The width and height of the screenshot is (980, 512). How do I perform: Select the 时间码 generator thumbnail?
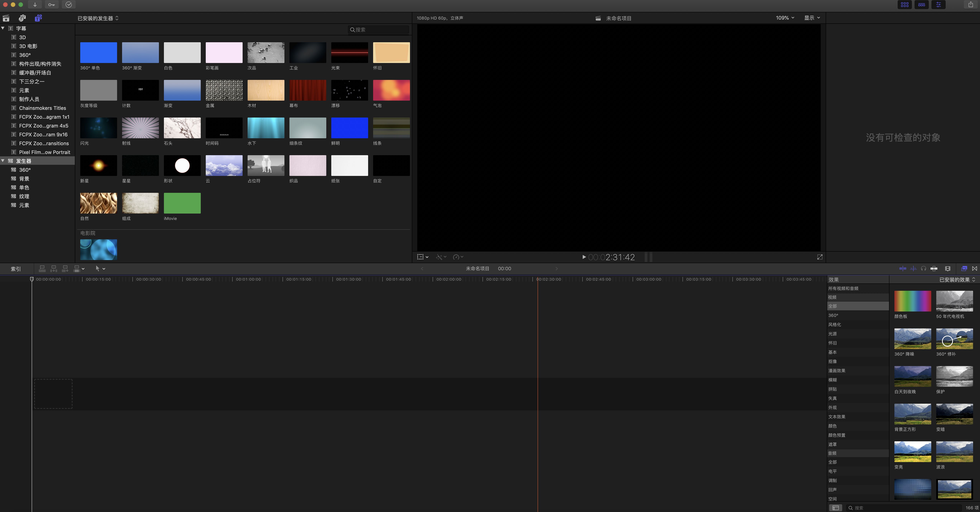224,128
